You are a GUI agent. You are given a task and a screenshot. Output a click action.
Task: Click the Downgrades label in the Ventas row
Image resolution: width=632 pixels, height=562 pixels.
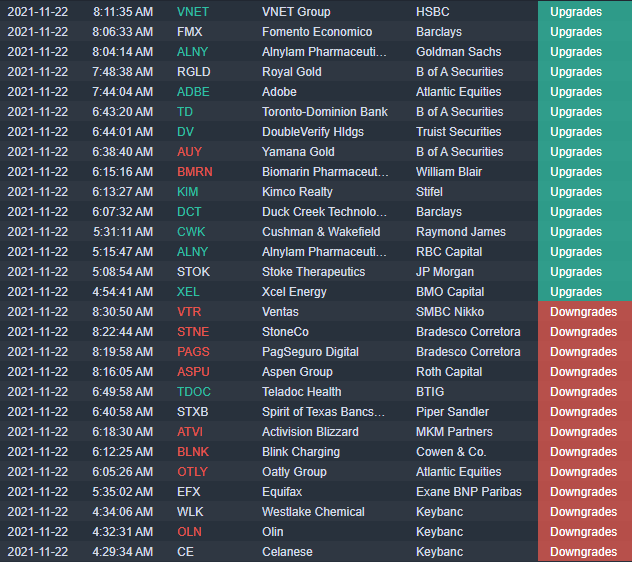[583, 312]
